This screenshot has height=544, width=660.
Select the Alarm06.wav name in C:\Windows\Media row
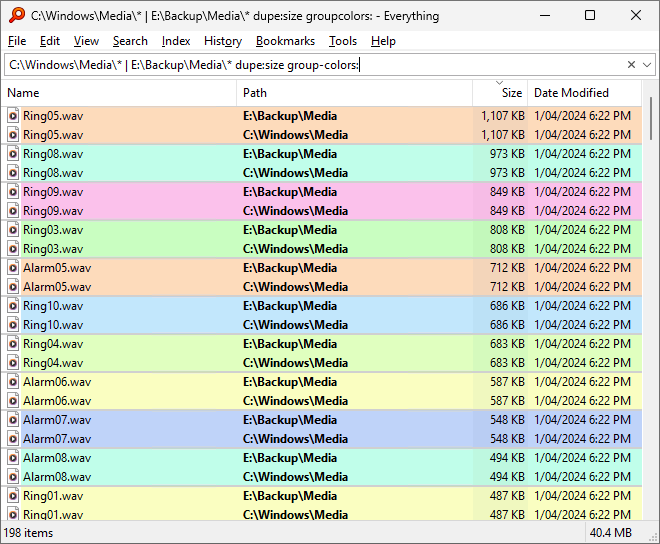click(x=57, y=401)
